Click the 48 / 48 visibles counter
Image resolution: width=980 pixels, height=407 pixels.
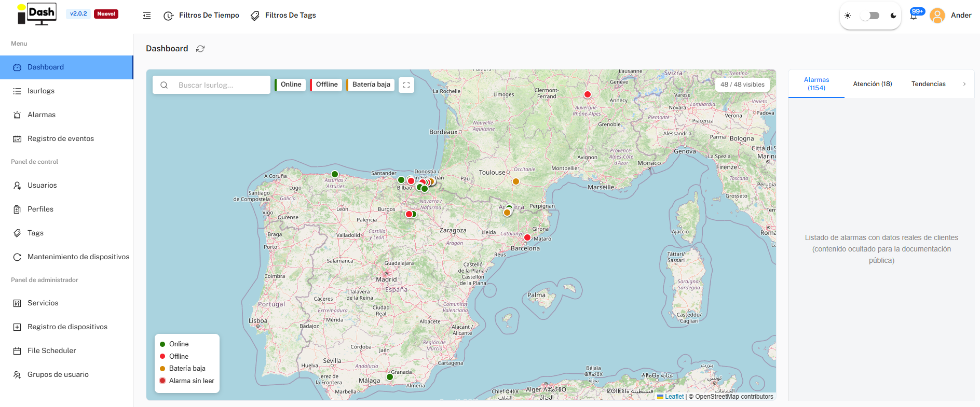pos(742,85)
